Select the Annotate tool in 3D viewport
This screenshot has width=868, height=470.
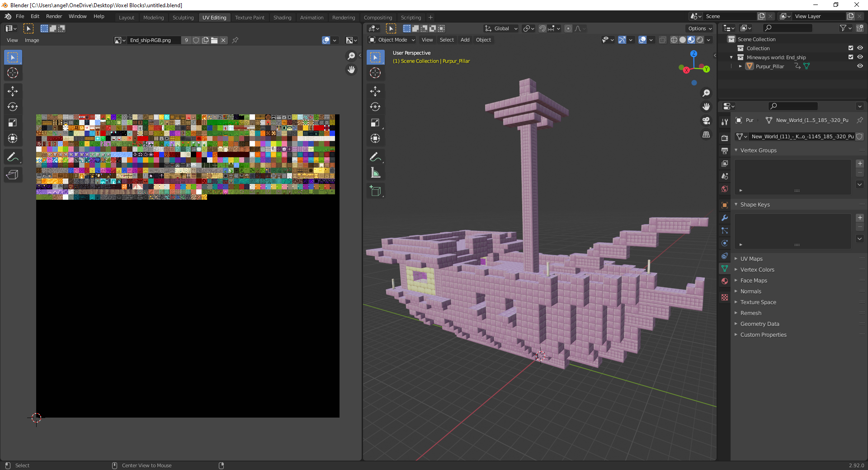click(x=375, y=157)
